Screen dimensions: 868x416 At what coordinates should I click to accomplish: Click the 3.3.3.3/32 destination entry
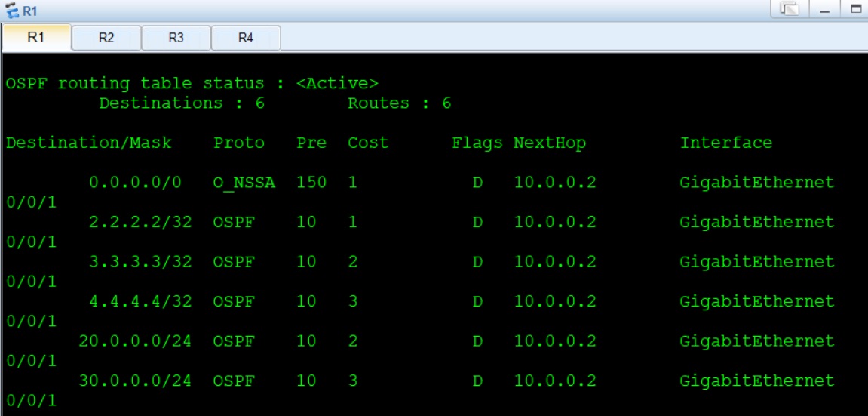(x=140, y=261)
